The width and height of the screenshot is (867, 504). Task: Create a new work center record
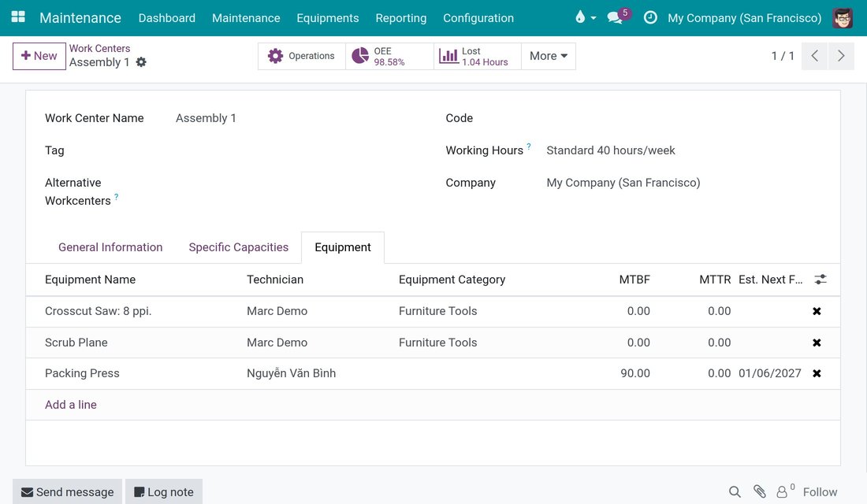[x=39, y=57]
